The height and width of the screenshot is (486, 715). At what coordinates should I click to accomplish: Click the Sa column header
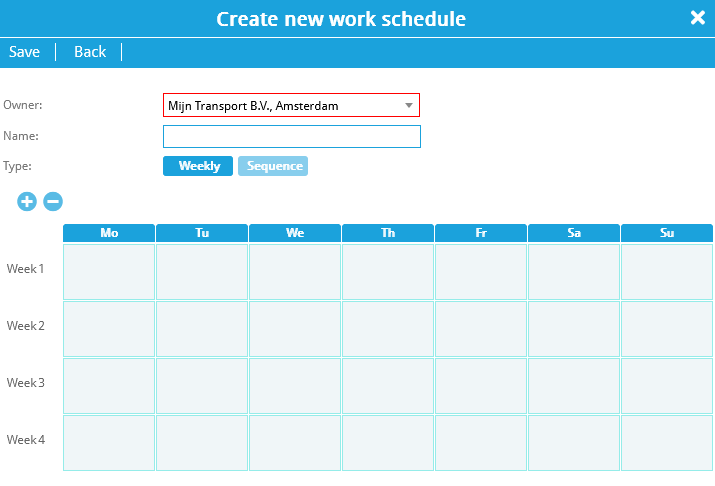click(x=574, y=233)
